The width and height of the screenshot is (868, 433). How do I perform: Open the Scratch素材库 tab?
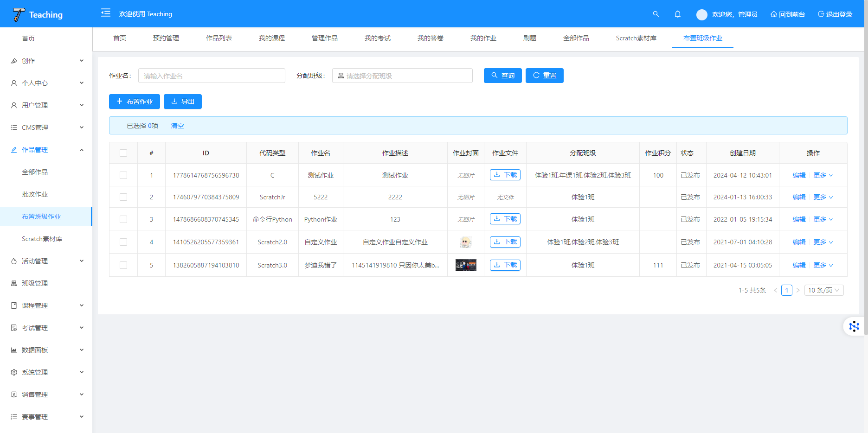[636, 38]
